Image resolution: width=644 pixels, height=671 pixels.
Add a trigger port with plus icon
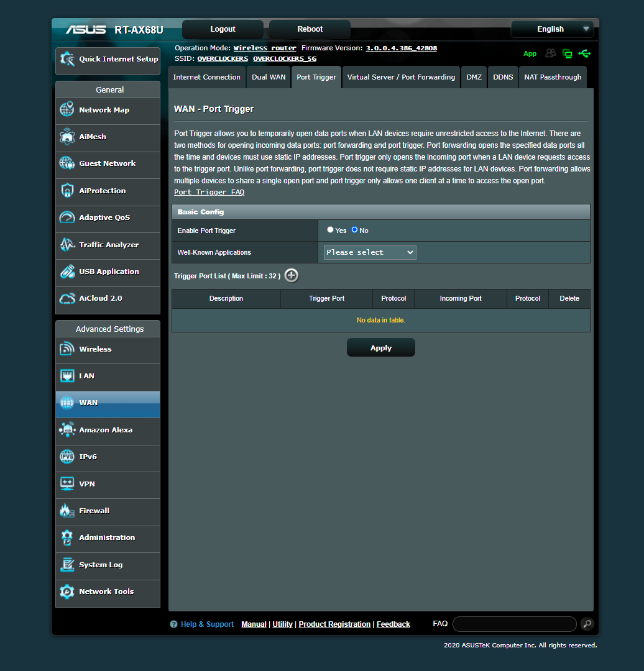pos(292,276)
